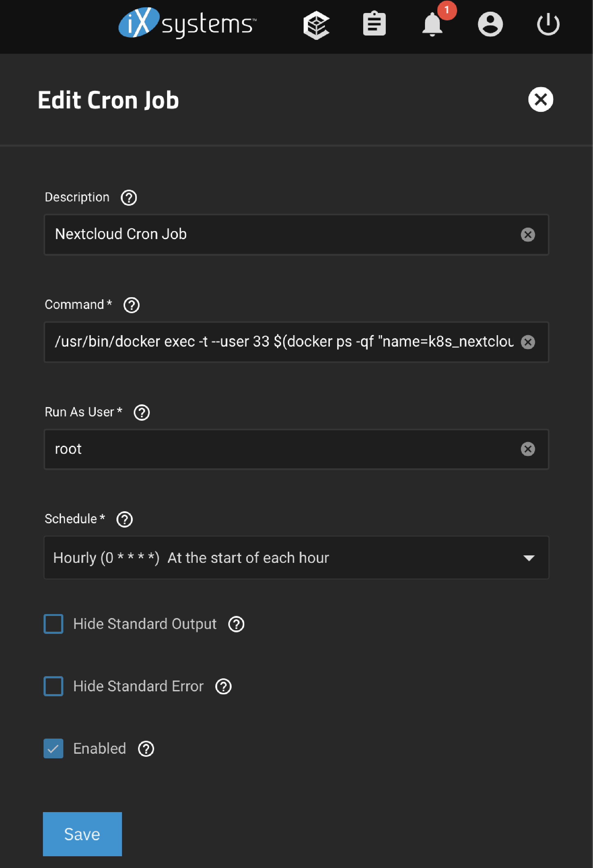Clear the Nextcloud Cron Job description

pyautogui.click(x=528, y=234)
